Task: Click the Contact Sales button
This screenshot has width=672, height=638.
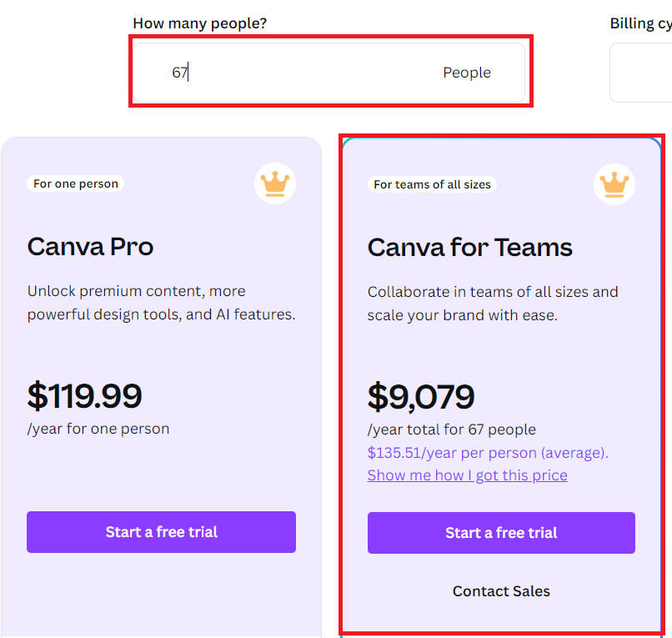Action: [x=501, y=591]
